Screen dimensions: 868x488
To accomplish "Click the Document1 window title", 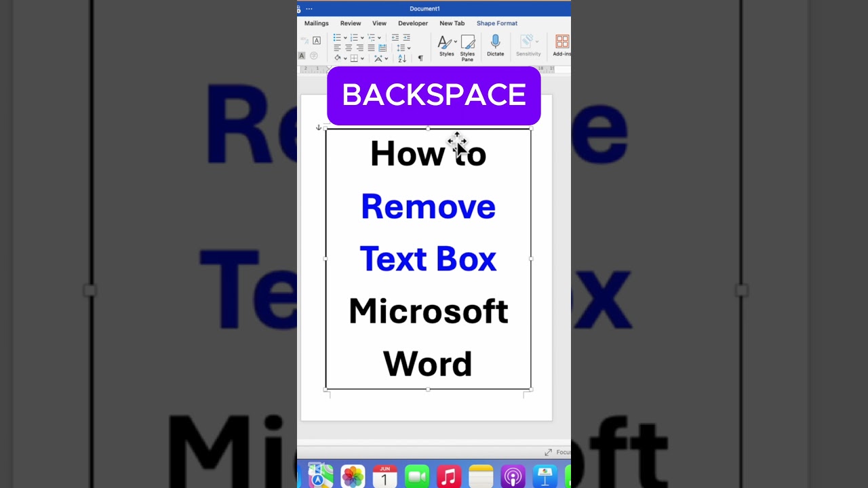I will tap(425, 9).
